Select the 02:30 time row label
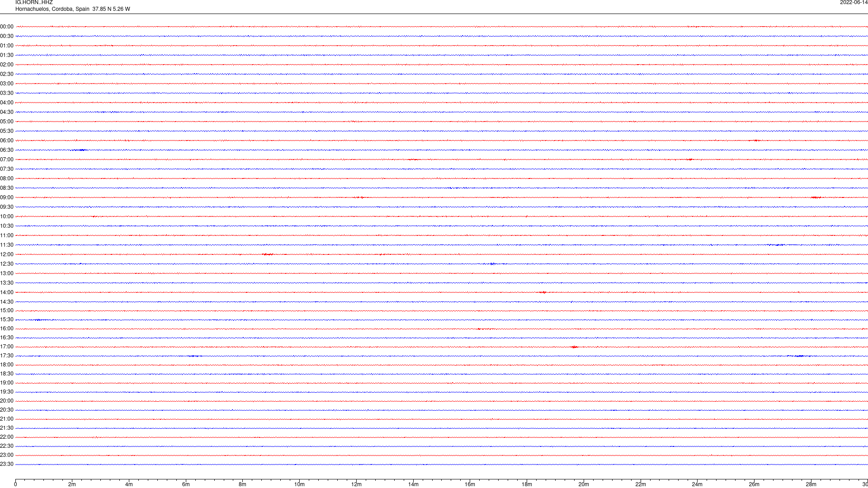The width and height of the screenshot is (868, 488). coord(7,74)
